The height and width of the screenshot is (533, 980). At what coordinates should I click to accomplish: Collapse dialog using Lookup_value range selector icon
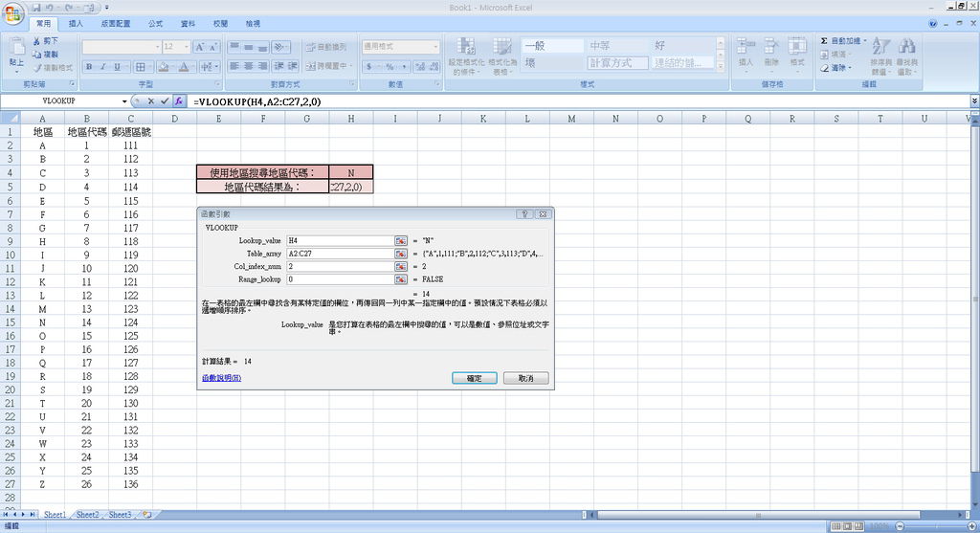(401, 240)
